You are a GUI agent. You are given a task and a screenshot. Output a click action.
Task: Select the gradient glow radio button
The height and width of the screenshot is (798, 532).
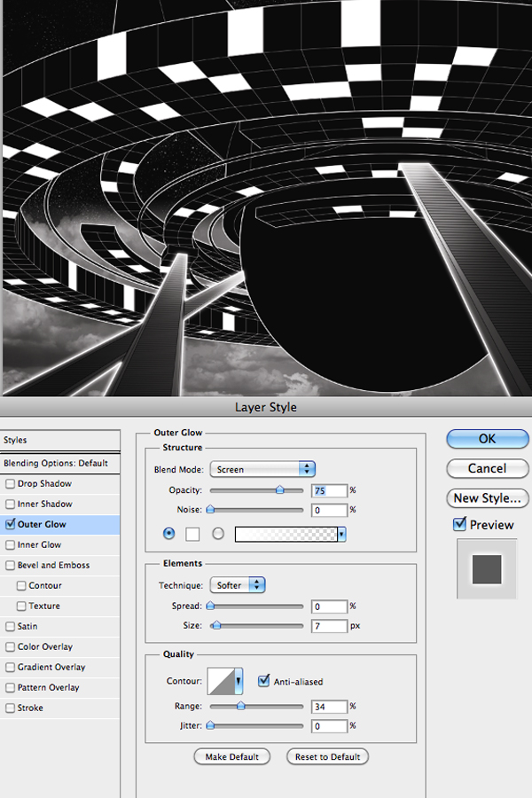(218, 534)
